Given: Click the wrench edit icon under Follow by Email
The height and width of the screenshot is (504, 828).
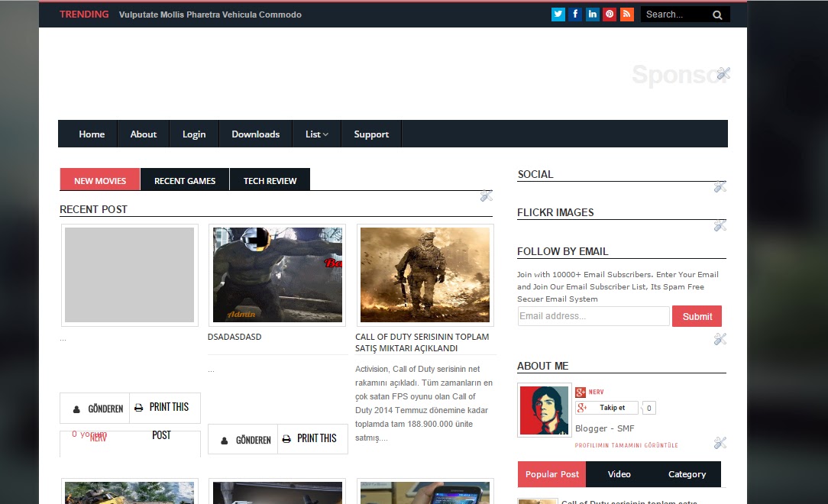Looking at the screenshot, I should click(x=720, y=339).
